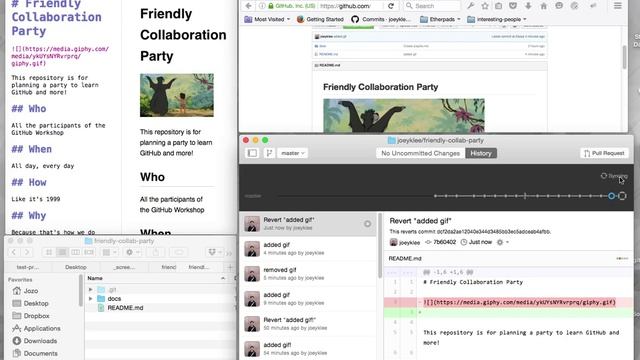Go back in the Finder window
The image size is (640, 360).
pyautogui.click(x=14, y=252)
